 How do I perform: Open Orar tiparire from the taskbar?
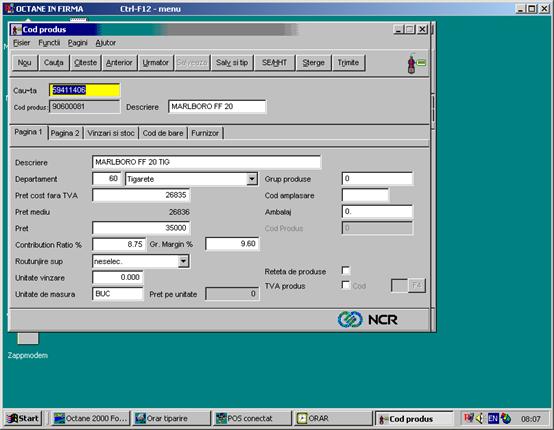tap(171, 419)
